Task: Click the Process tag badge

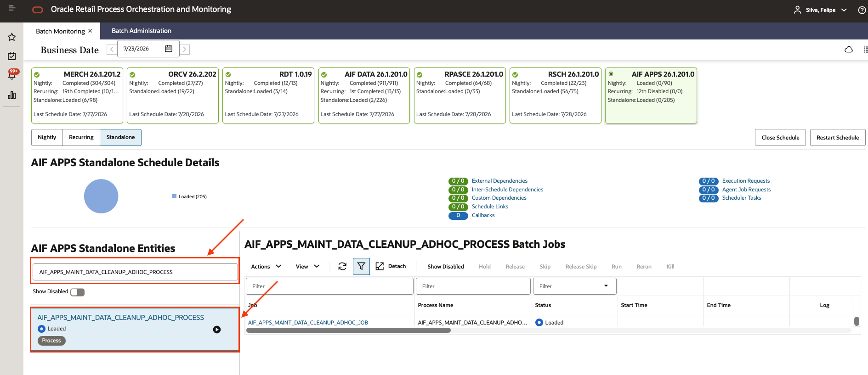Action: [x=51, y=341]
